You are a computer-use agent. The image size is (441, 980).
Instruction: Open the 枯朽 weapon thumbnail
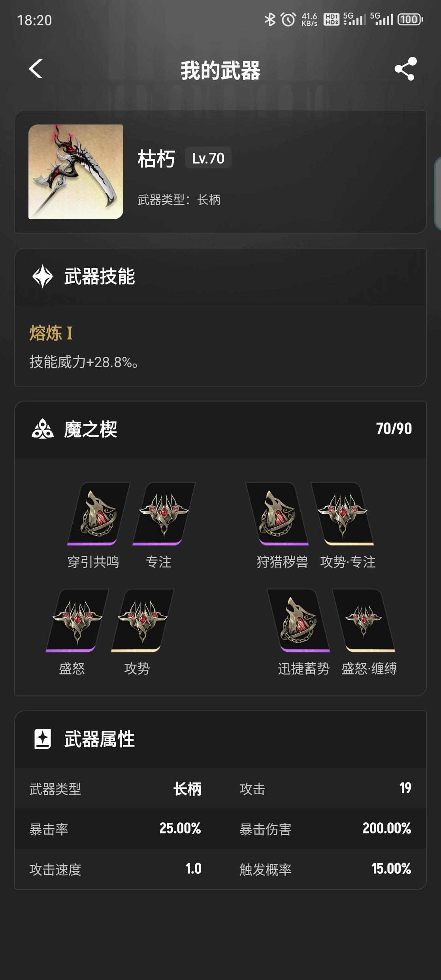[76, 172]
